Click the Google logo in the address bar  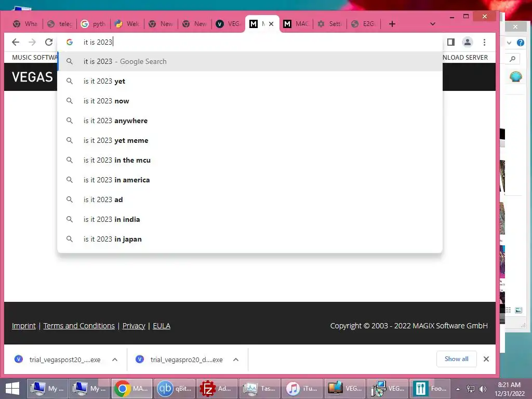(70, 42)
